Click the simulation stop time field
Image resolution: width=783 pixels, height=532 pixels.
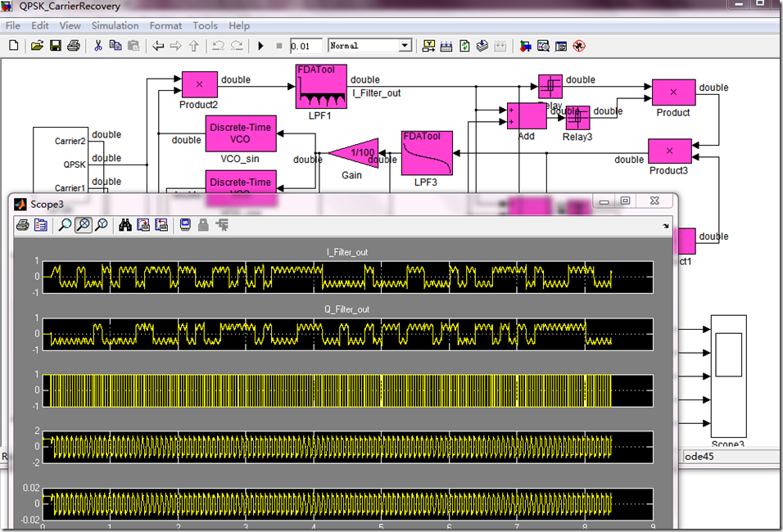coord(305,46)
